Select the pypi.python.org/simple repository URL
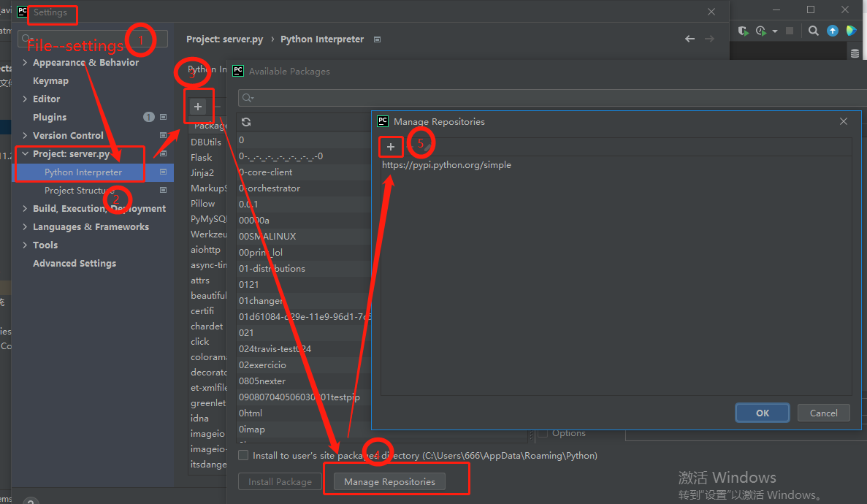867x504 pixels. 447,165
